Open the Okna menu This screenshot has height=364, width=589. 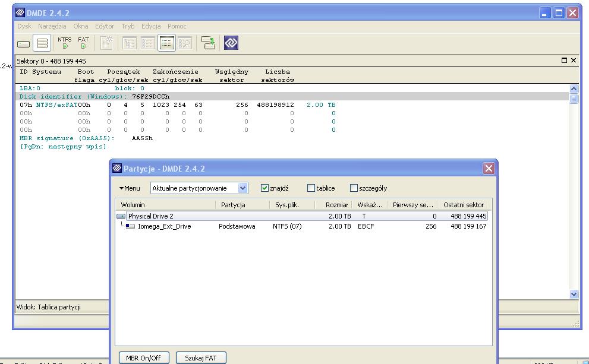[x=81, y=26]
